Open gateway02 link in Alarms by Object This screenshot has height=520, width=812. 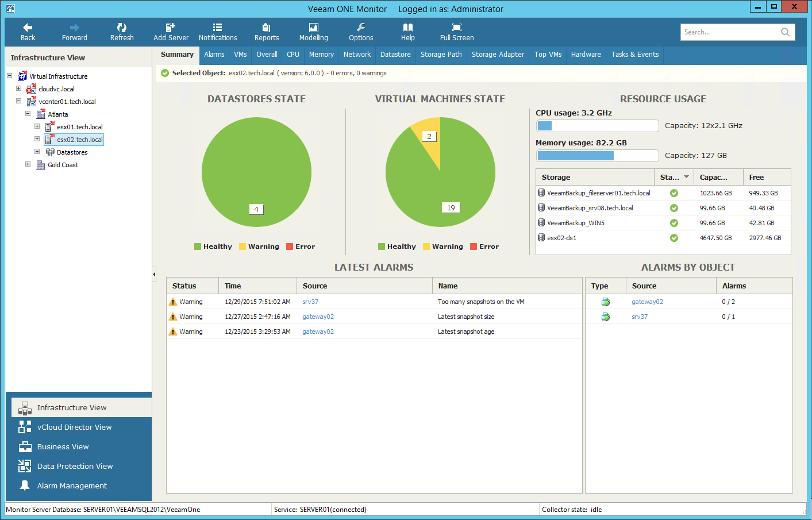click(x=647, y=302)
